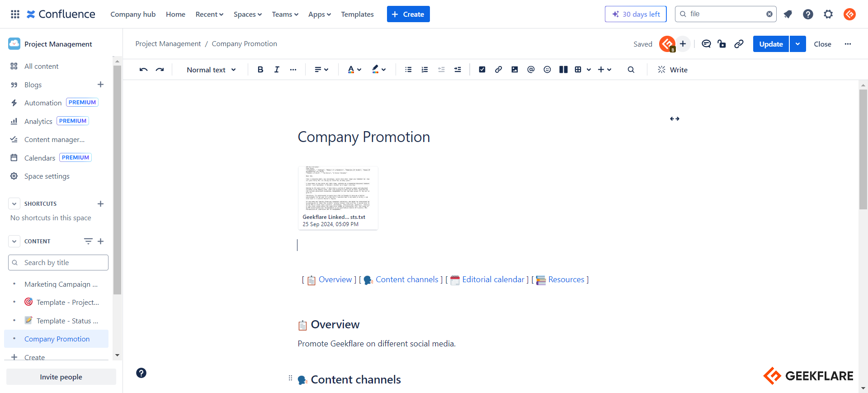Click the page editor vertical scrollbar
Image resolution: width=868 pixels, height=393 pixels.
tap(863, 150)
